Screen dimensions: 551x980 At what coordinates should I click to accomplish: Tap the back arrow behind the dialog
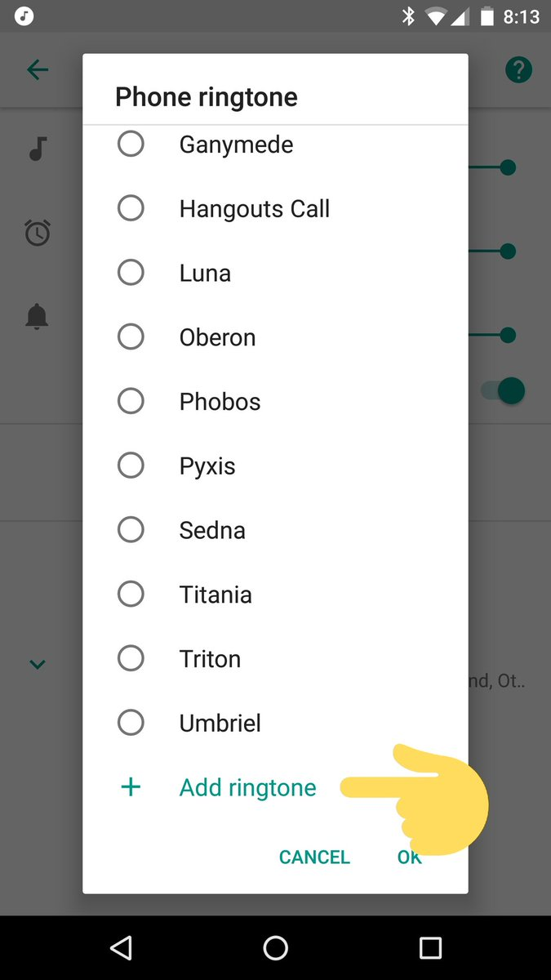38,70
